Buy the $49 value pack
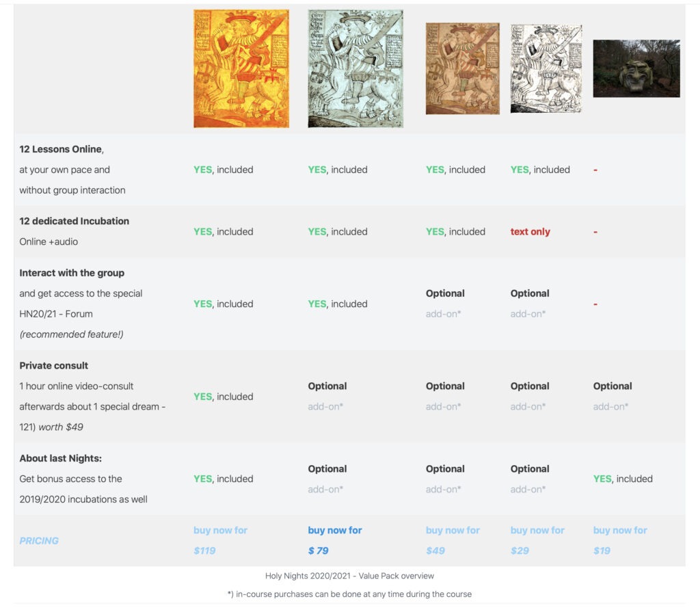700x610 pixels. [453, 540]
